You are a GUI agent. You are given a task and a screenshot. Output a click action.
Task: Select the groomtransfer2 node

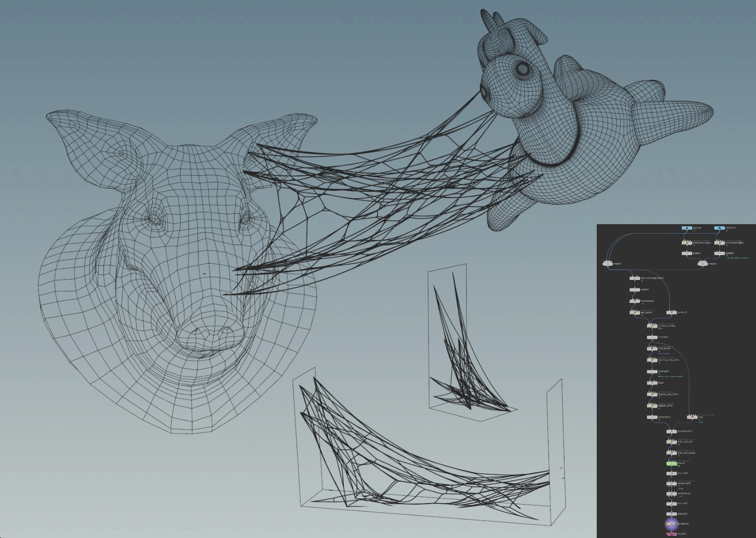671,431
